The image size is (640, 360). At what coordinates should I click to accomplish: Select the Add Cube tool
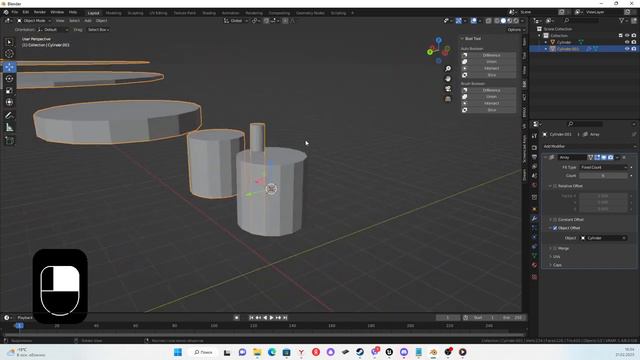pos(9,141)
